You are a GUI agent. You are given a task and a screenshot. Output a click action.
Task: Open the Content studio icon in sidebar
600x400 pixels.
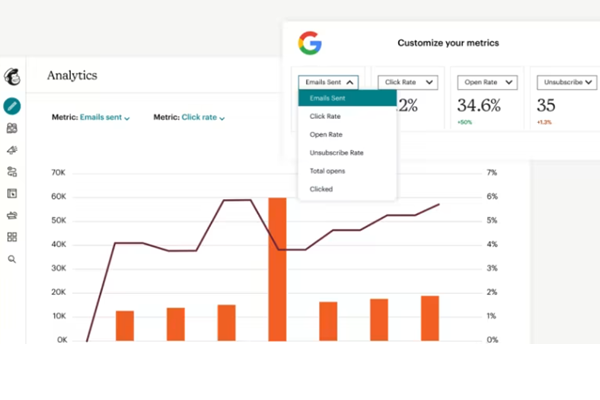pos(12,215)
